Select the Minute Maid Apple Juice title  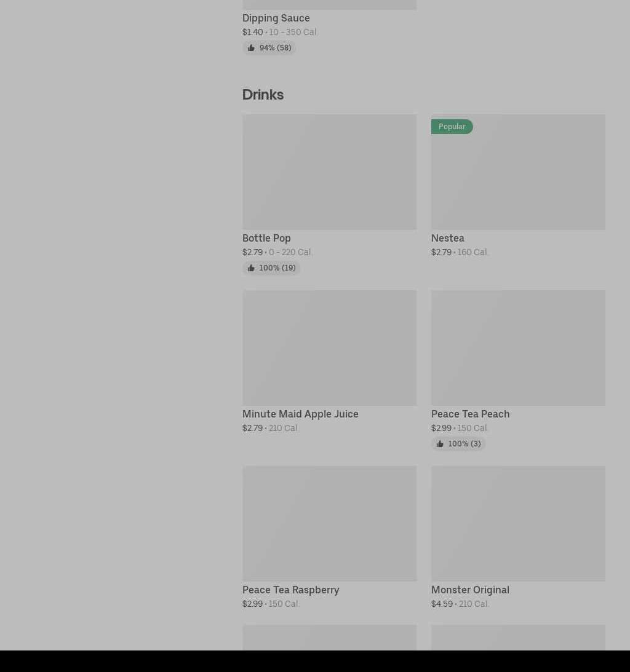300,414
